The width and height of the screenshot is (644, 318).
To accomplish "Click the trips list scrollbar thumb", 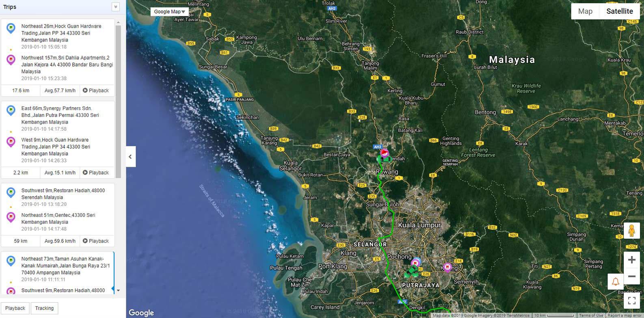I will (x=118, y=102).
